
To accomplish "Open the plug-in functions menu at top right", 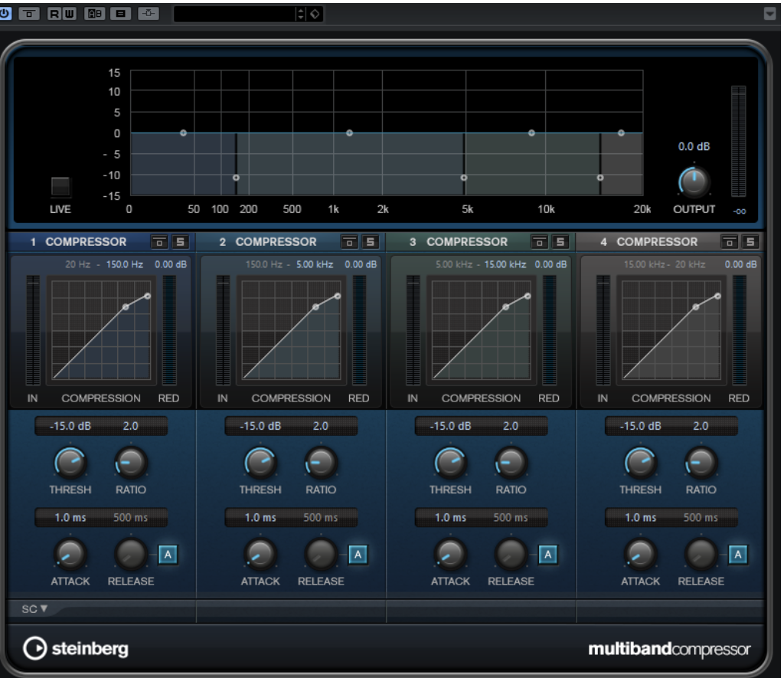I will tap(769, 14).
